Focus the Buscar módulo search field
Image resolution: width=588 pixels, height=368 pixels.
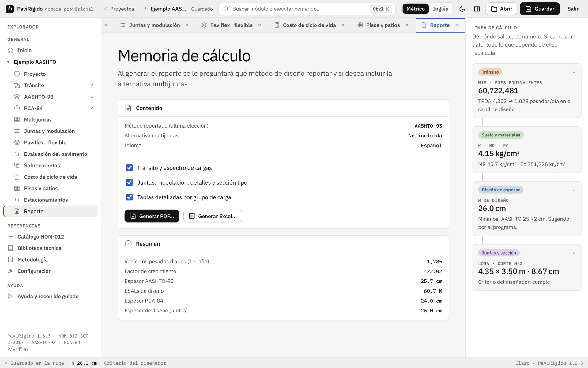(x=307, y=9)
